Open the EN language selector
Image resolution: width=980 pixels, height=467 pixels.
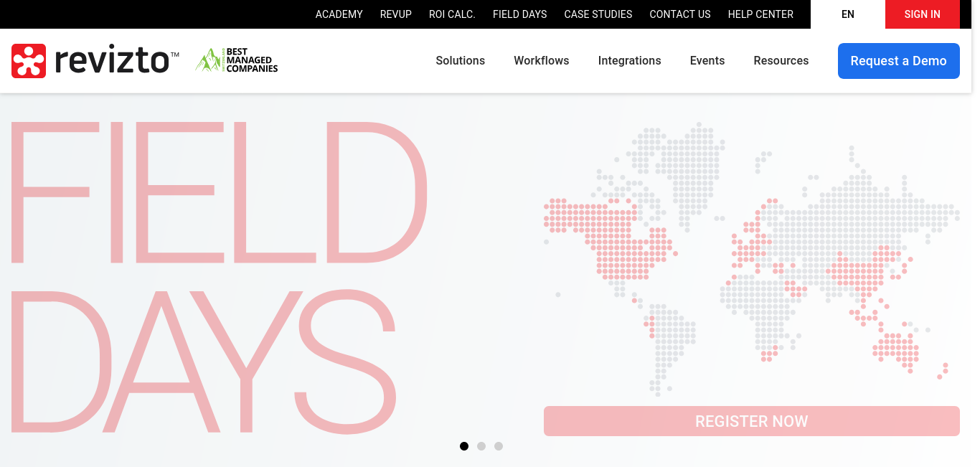848,14
